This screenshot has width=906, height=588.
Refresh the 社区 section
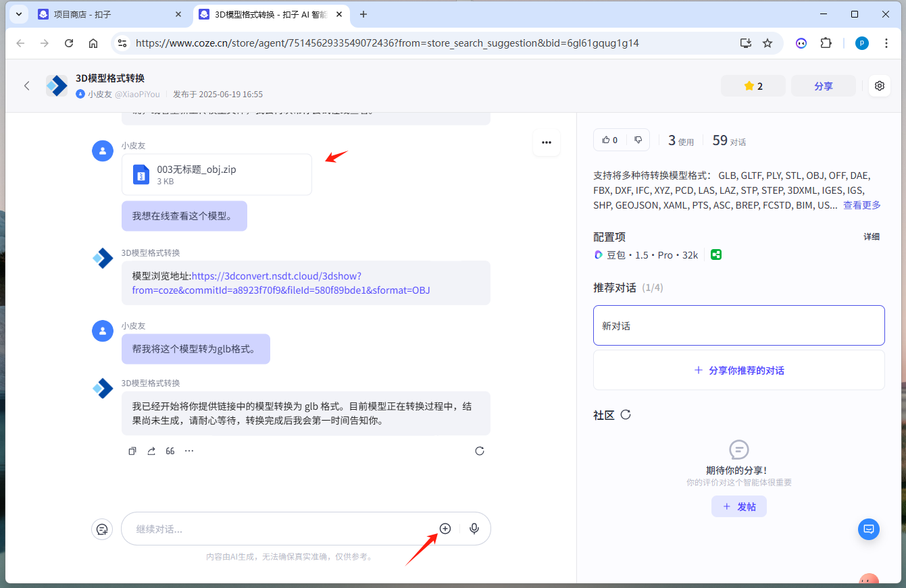point(626,415)
